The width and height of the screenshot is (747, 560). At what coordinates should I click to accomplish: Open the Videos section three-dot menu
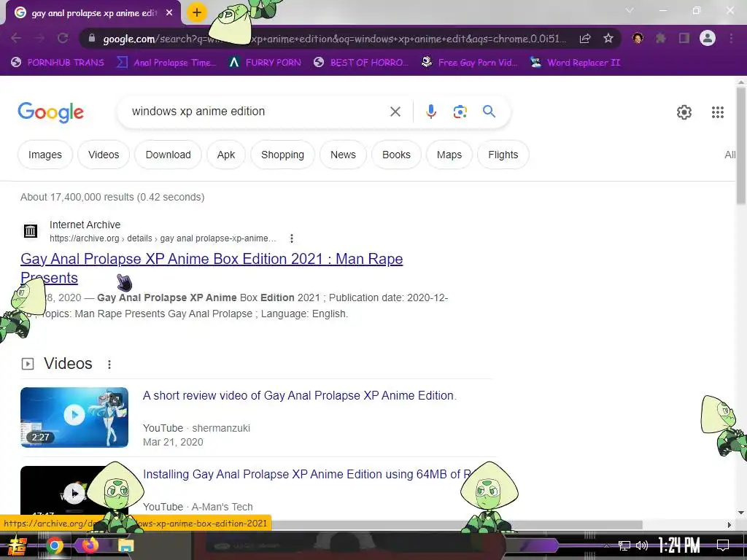(x=109, y=365)
